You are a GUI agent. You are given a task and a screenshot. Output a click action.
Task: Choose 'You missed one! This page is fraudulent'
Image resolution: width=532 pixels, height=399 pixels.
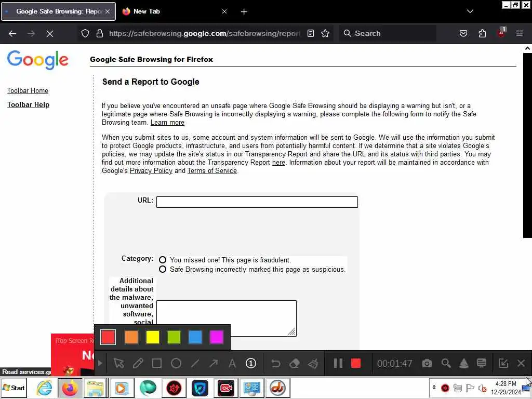(163, 260)
